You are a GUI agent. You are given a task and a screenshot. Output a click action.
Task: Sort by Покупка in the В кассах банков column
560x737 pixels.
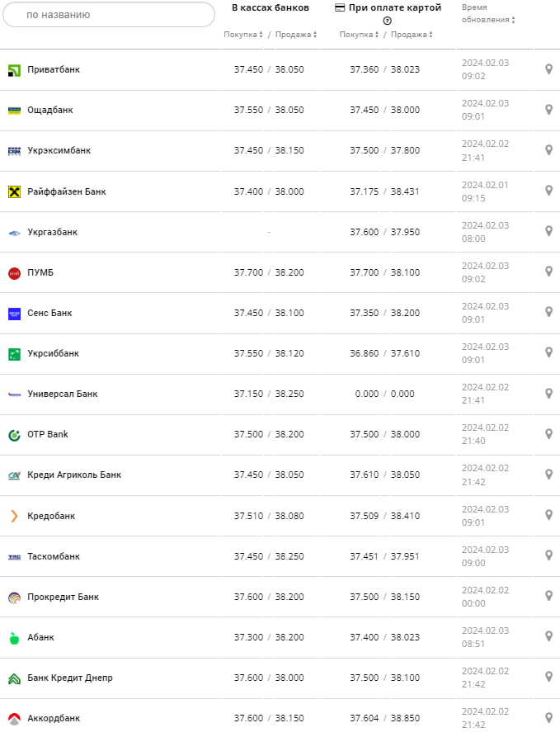(243, 35)
